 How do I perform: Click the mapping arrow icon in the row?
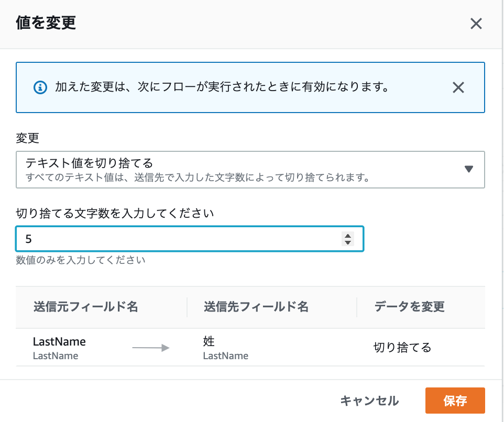(x=151, y=348)
